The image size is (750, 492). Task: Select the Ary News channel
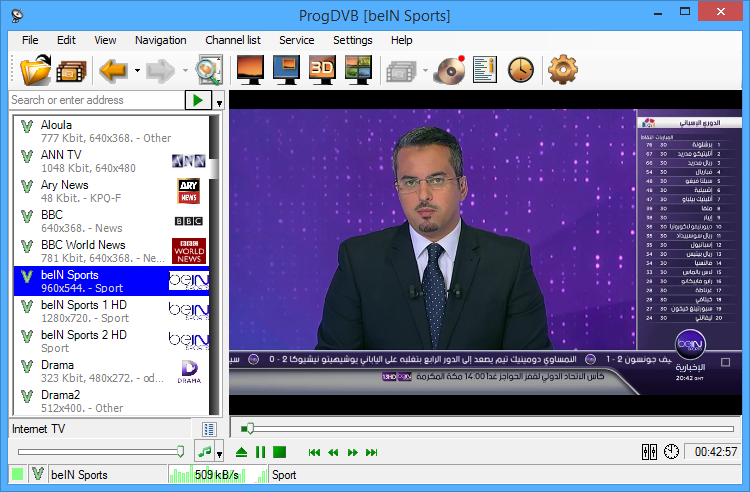tap(111, 191)
